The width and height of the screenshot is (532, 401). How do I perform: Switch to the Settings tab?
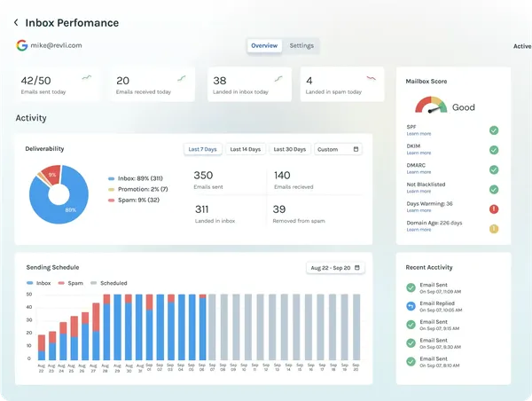pos(301,45)
